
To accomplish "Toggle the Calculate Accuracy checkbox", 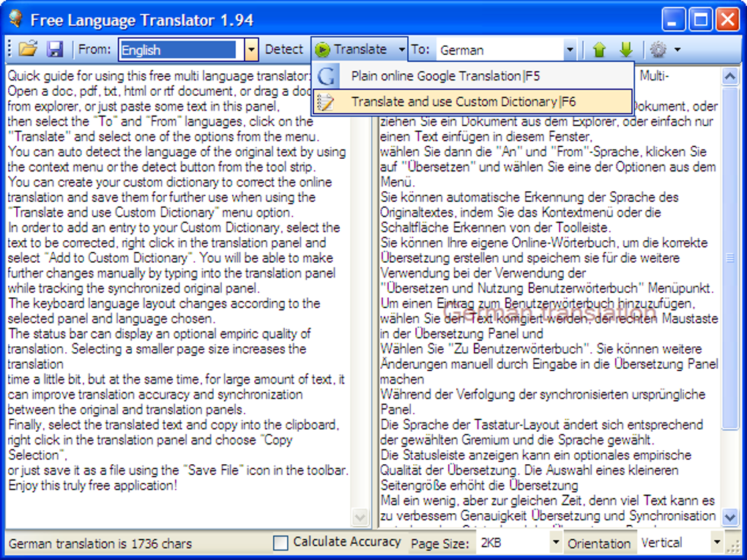I will click(280, 543).
